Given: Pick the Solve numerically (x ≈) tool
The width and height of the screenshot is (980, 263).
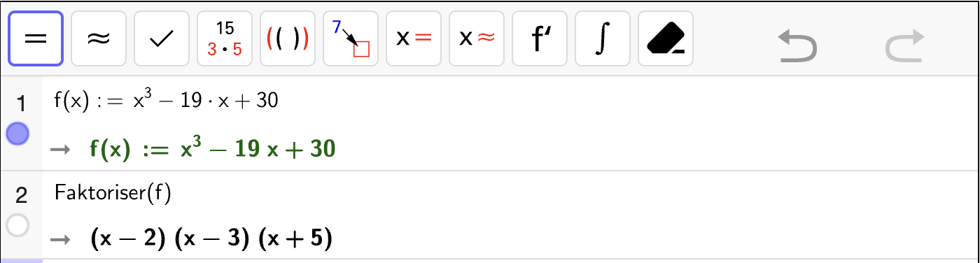Looking at the screenshot, I should tap(477, 38).
